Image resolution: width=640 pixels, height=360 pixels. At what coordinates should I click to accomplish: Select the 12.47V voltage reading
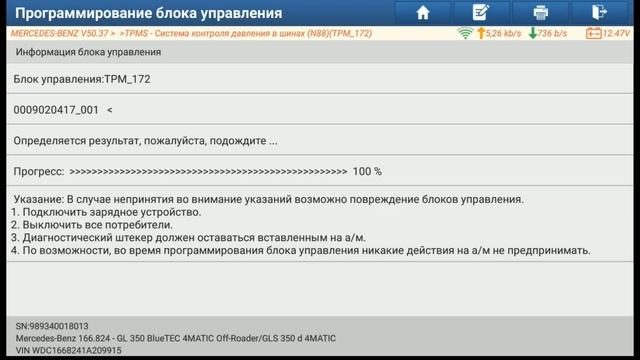point(616,33)
